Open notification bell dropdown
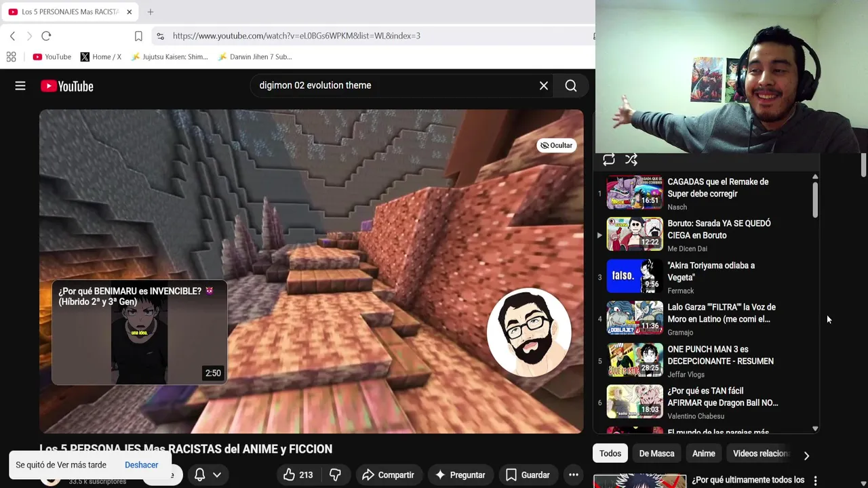868x488 pixels. coord(208,475)
